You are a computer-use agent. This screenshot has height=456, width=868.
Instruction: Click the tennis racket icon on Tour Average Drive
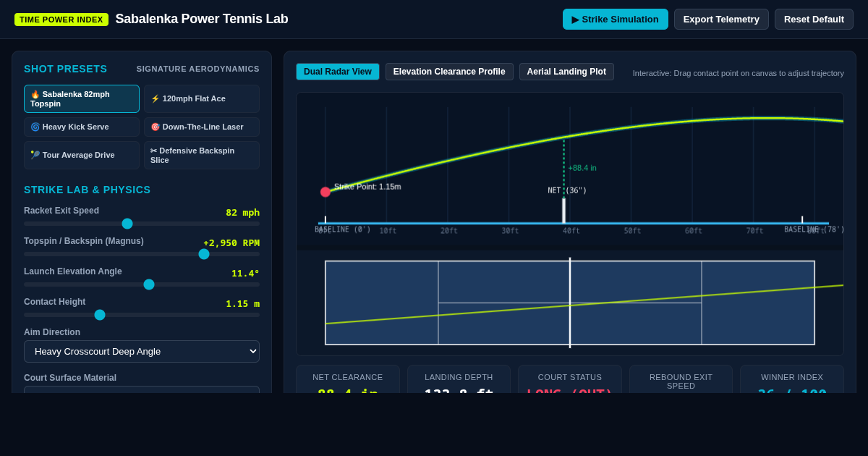(35, 155)
